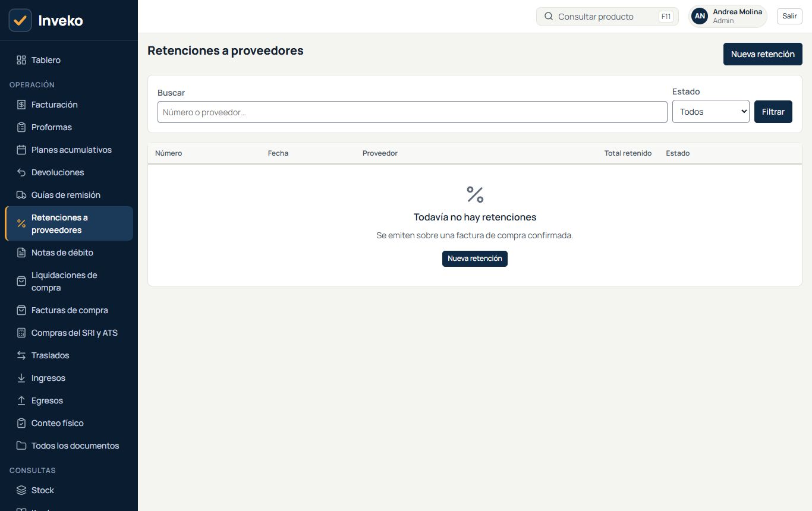This screenshot has height=511, width=812.
Task: Click the Ingresos download-arrow icon
Action: [21, 378]
